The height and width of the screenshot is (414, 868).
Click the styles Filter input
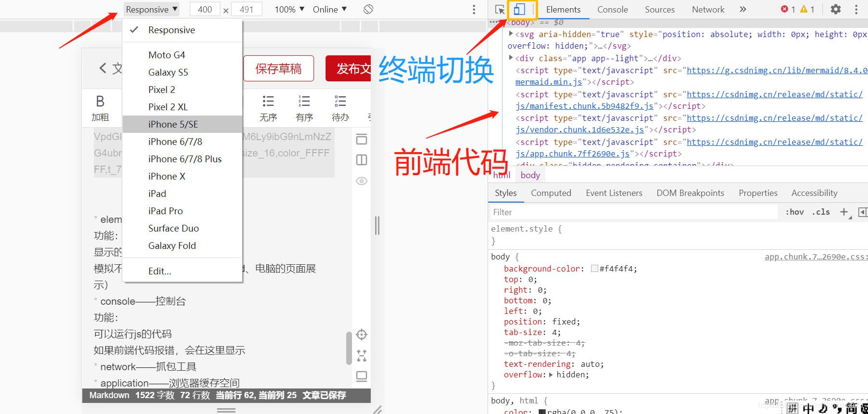pos(633,212)
